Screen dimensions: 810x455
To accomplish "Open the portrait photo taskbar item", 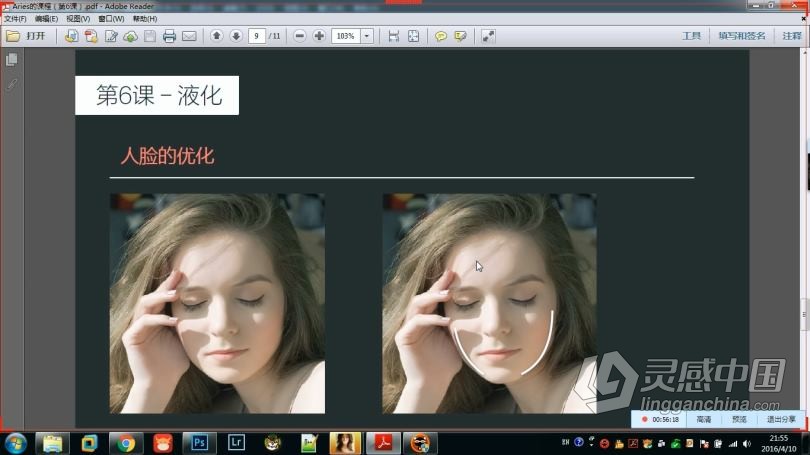I will (x=345, y=443).
